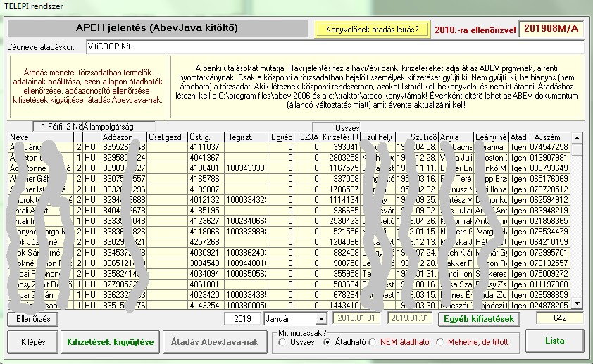Click the Szül.idő column header
The width and height of the screenshot is (593, 364).
417,137
